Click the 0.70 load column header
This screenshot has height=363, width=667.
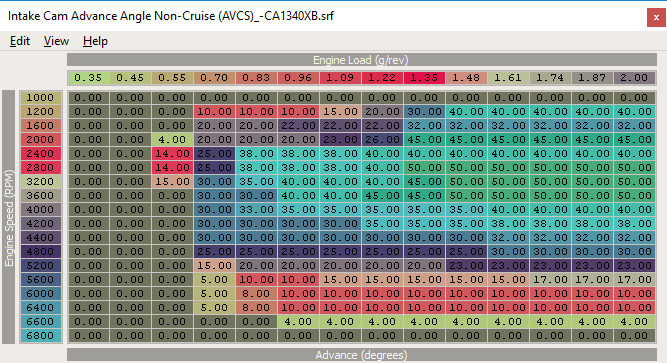[x=214, y=78]
